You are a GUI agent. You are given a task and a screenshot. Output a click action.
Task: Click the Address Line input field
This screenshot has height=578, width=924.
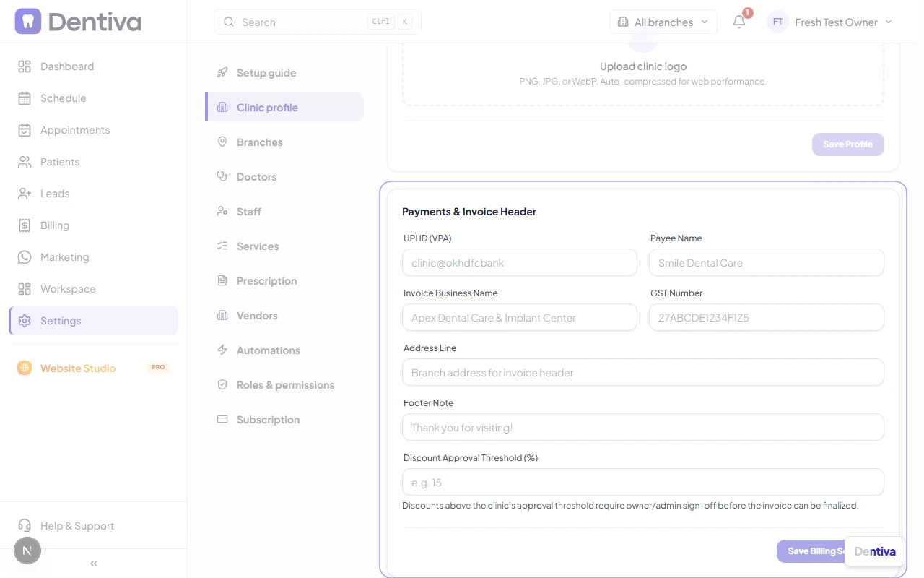pos(643,373)
